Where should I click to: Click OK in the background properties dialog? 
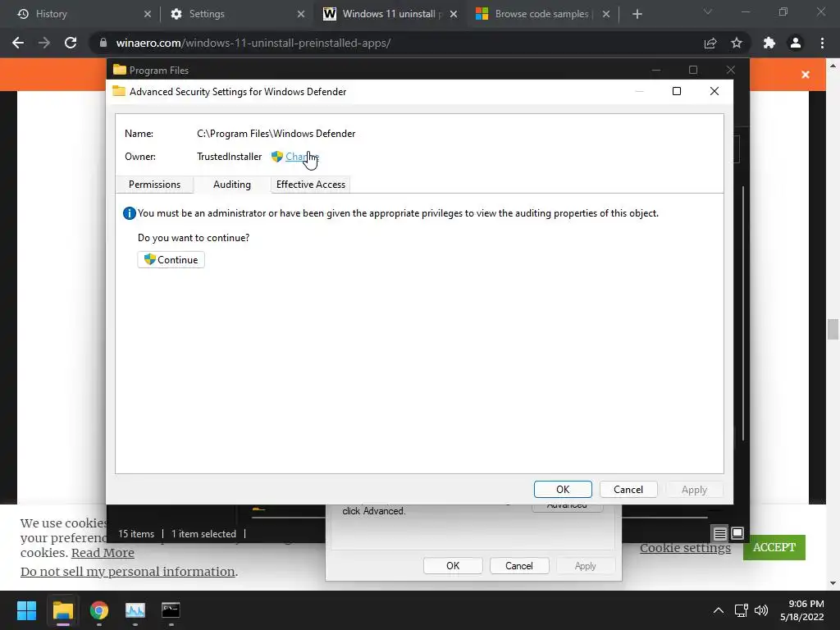[x=453, y=566]
